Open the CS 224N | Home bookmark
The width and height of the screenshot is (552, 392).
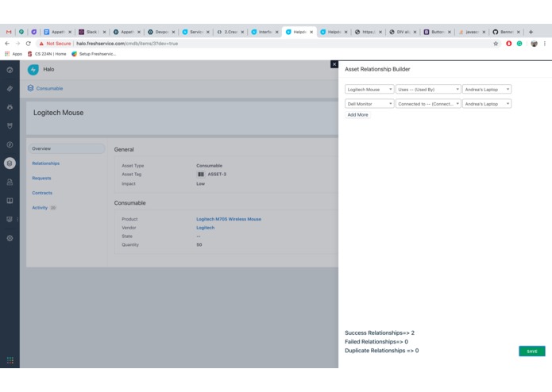47,54
